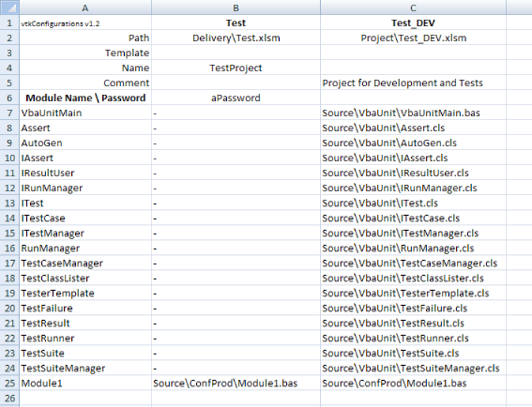Click the 'Path' label cell
The image size is (532, 407).
click(85, 38)
